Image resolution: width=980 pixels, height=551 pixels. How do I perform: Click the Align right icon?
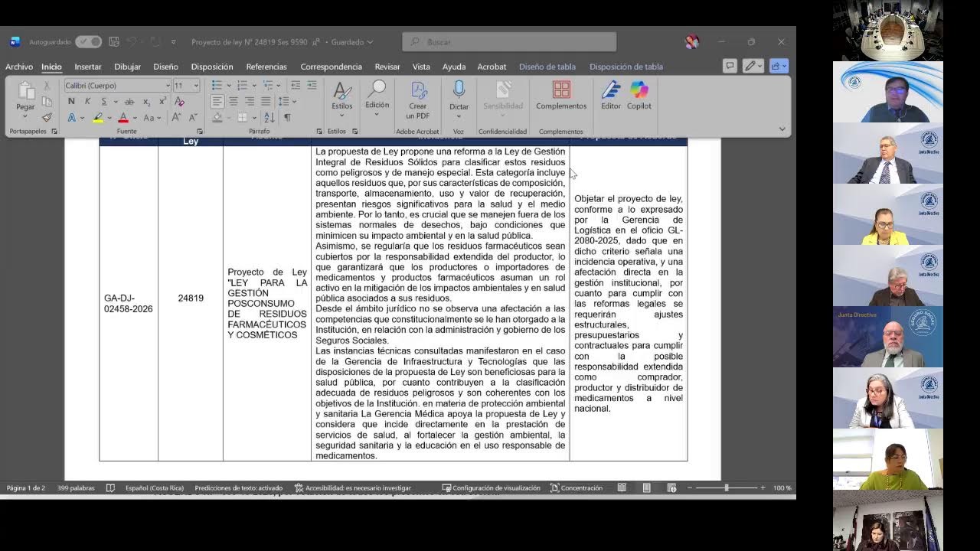click(250, 101)
